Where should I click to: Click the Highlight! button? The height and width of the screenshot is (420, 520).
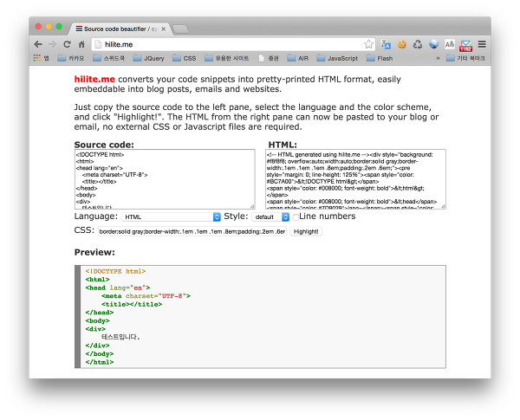pos(306,231)
